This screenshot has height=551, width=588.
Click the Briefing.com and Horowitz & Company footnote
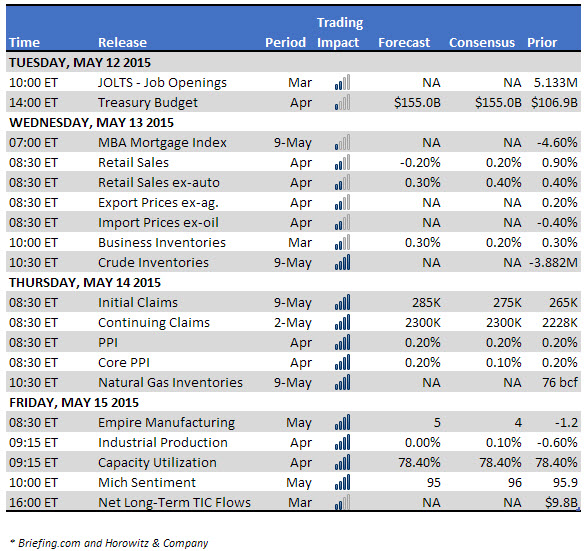pos(109,543)
